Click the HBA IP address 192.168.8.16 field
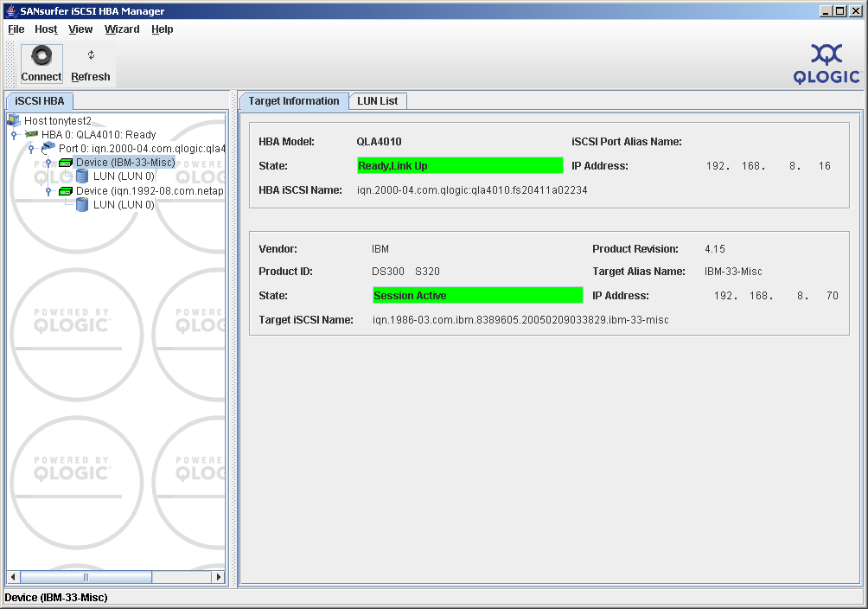 (769, 166)
